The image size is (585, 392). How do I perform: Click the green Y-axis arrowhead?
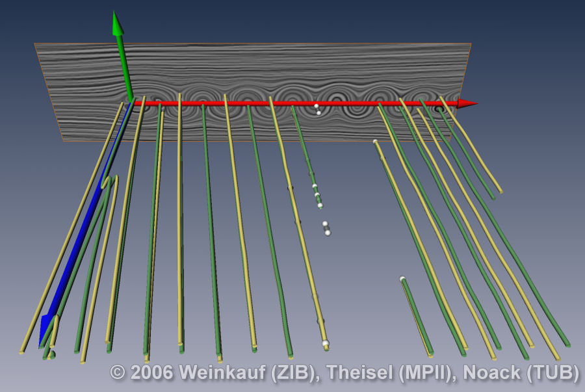[117, 23]
